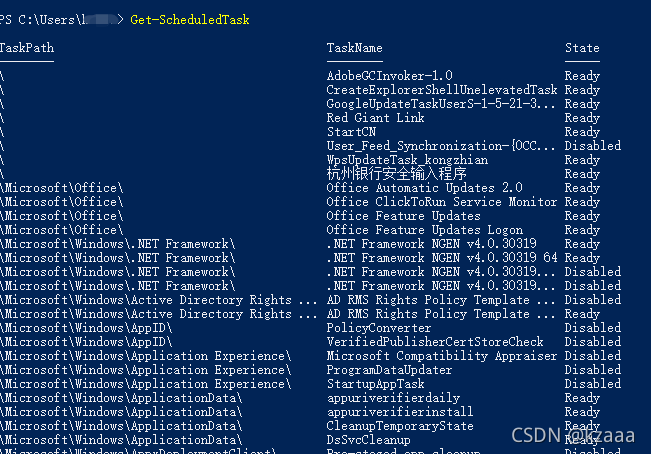Click the Red Giant Link task name
Screen dimensions: 651x454
[375, 118]
